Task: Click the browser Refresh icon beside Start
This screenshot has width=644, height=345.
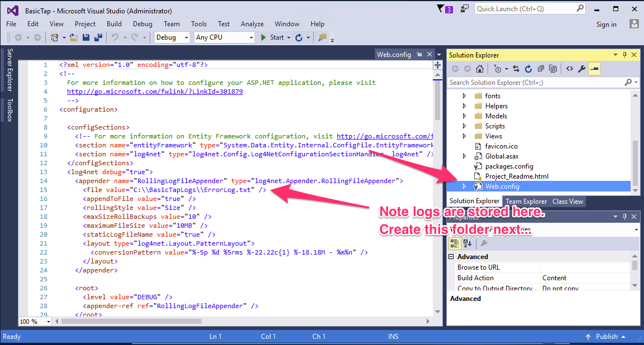Action: [299, 37]
